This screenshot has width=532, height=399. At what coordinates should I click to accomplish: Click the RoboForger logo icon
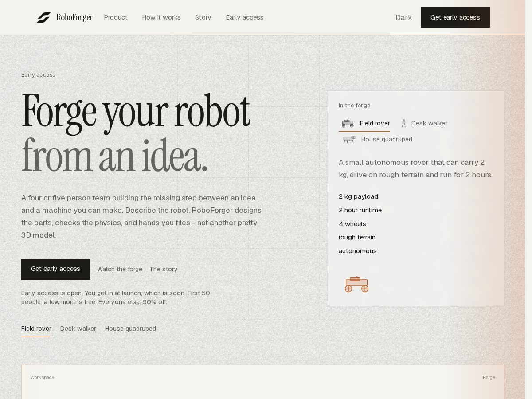tap(43, 17)
